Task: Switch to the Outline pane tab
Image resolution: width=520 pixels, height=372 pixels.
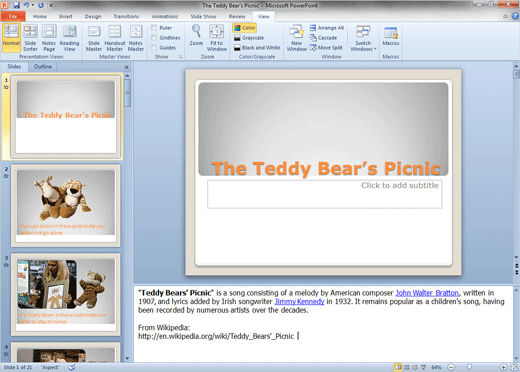Action: click(43, 67)
